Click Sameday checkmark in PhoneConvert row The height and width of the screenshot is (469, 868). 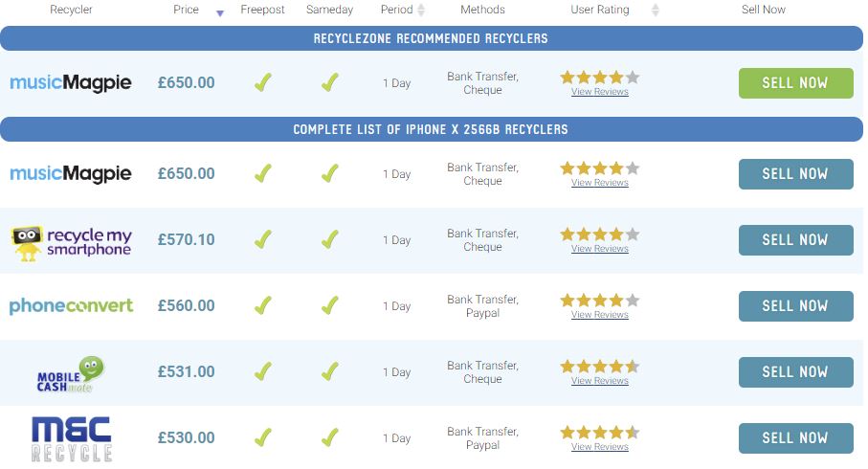click(x=330, y=306)
